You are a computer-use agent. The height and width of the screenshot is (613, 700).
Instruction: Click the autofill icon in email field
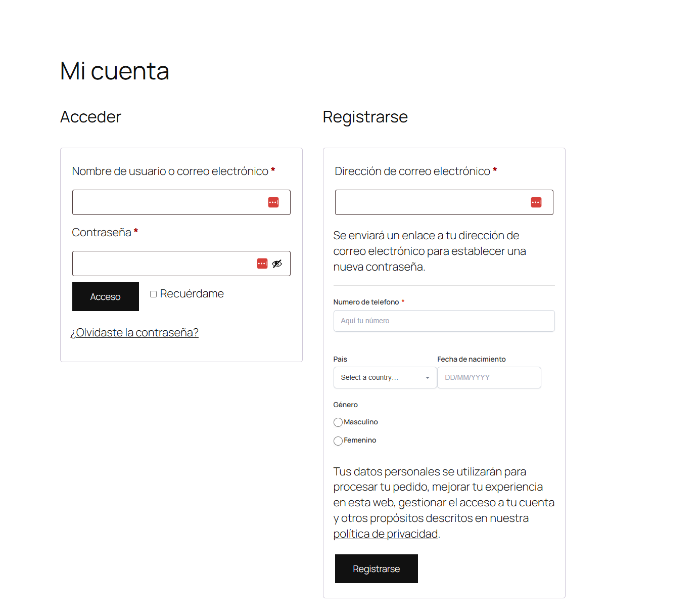[x=536, y=202]
